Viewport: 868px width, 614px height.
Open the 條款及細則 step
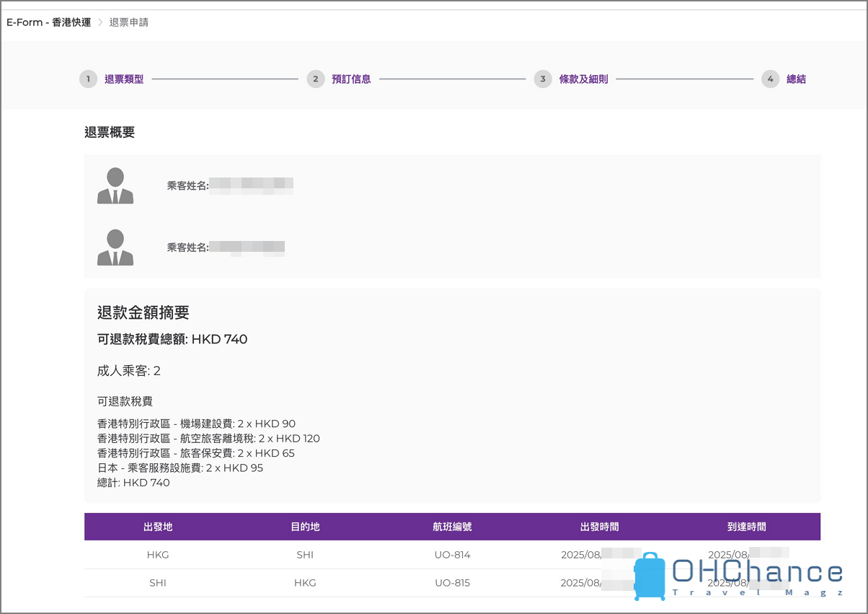coord(583,79)
